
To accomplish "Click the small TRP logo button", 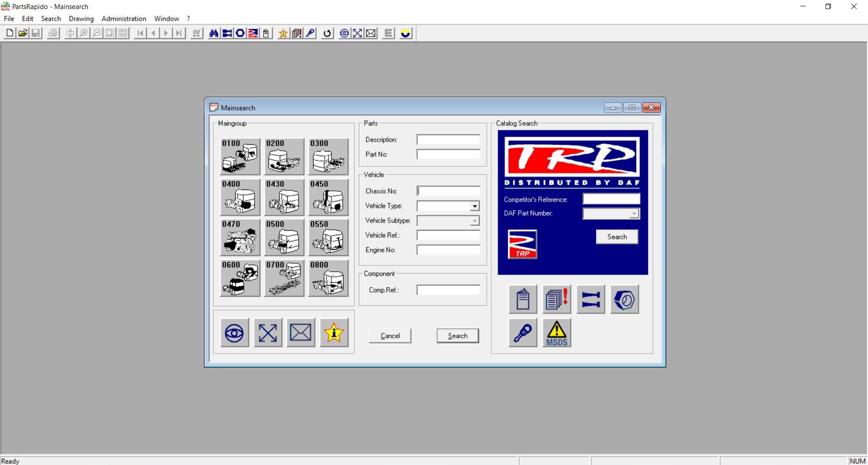I will [x=522, y=244].
